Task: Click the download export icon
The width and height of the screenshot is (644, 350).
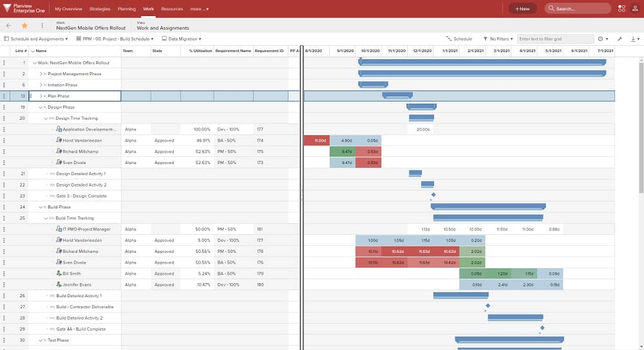Action: click(x=635, y=39)
